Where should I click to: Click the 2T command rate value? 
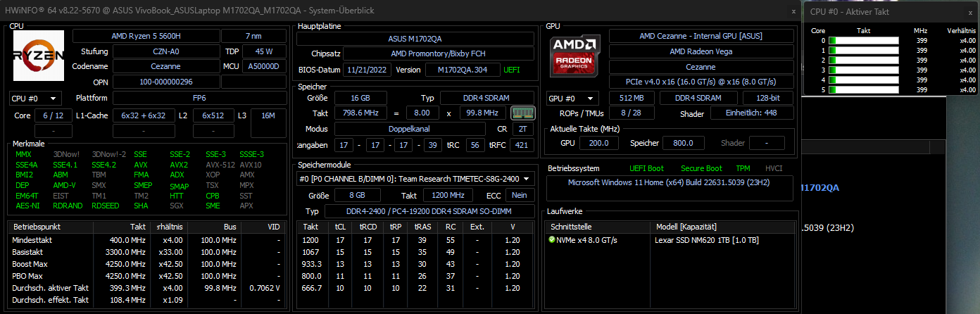523,129
